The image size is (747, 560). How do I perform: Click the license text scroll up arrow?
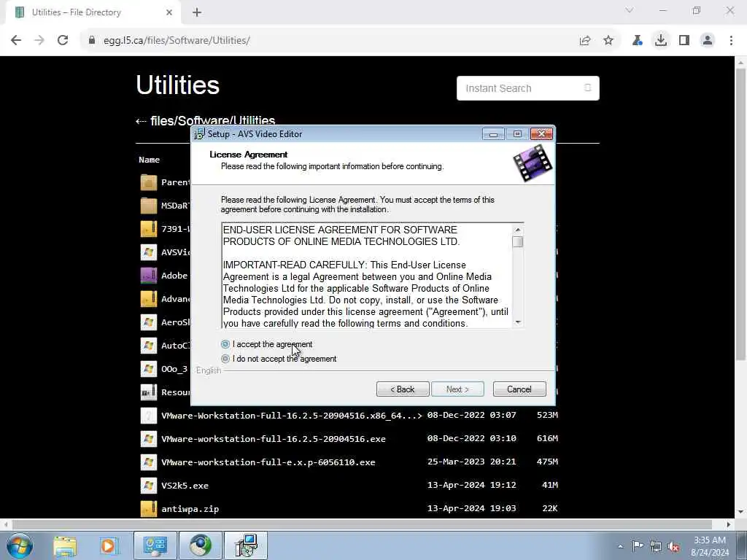(x=518, y=230)
